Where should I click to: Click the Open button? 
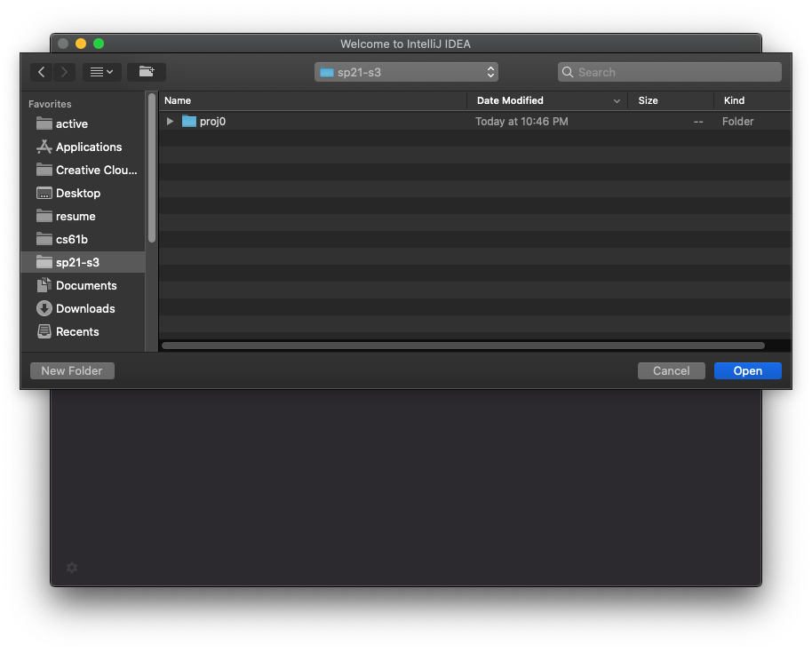(x=747, y=370)
